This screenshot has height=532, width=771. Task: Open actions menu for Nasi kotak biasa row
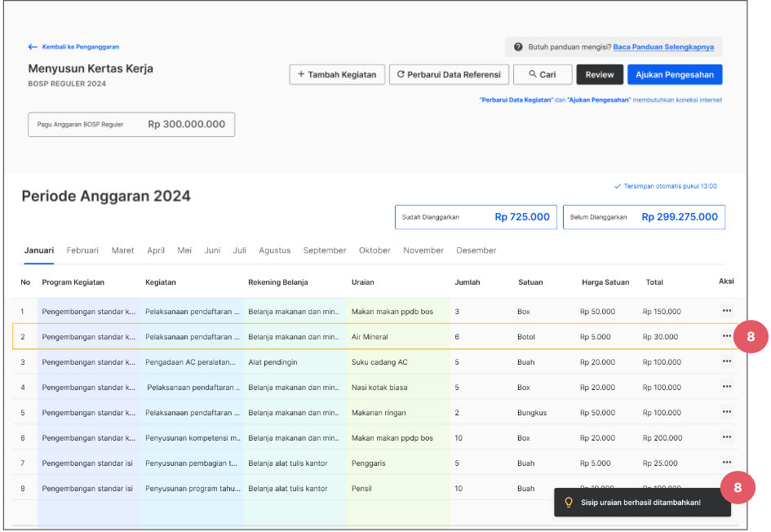coord(726,387)
